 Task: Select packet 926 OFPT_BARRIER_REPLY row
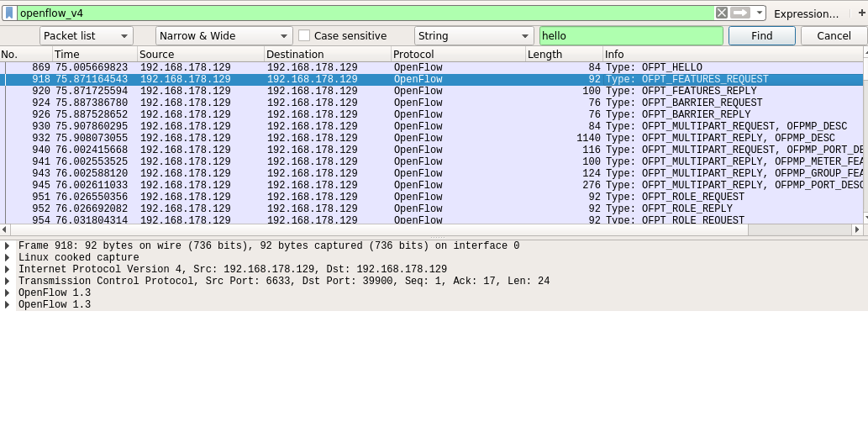point(432,114)
